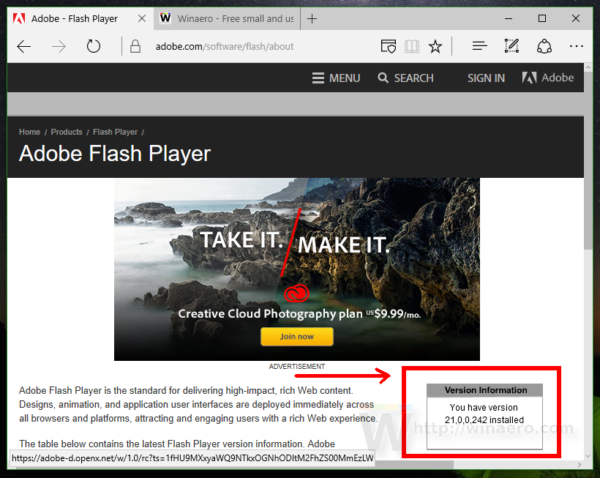Click the TAKE IT. MAKE IT. banner image
600x478 pixels.
[297, 269]
